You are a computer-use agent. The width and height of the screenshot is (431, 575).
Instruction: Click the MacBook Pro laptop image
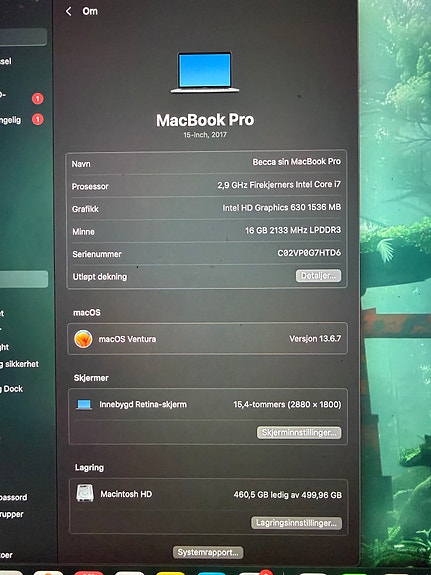[x=205, y=73]
